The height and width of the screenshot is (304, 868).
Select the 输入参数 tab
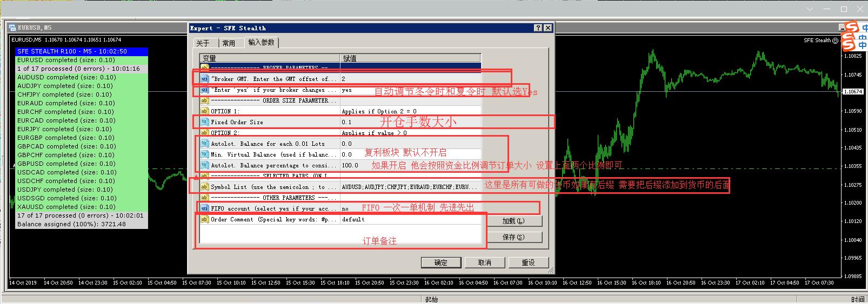pos(262,42)
